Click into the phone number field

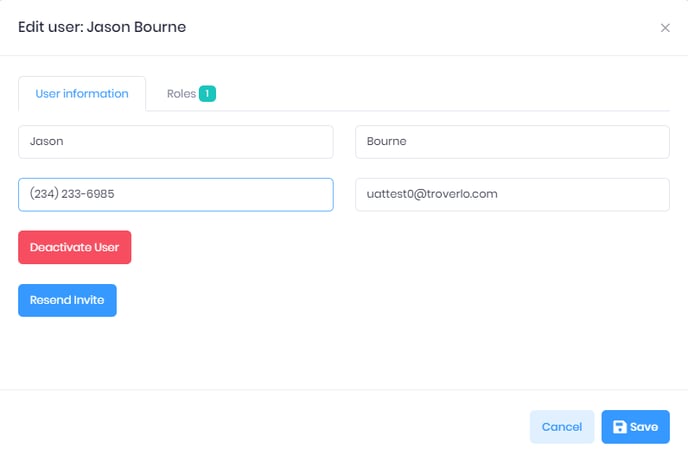pos(176,194)
